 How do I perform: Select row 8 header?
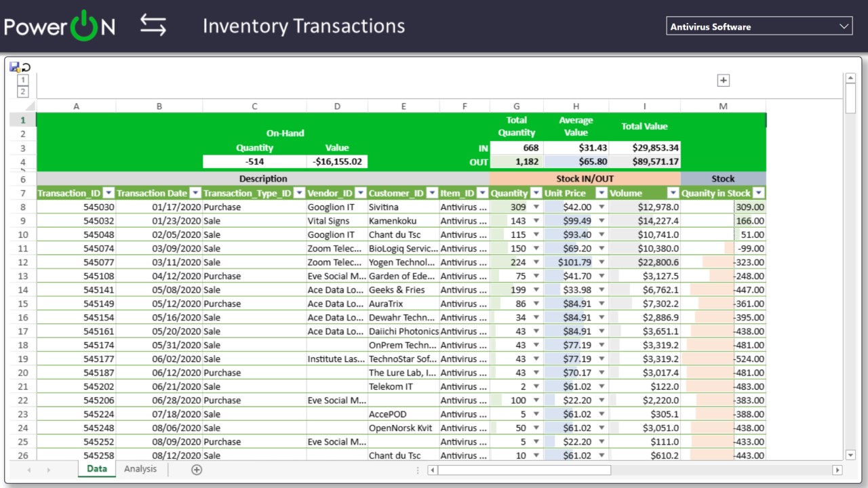click(x=23, y=207)
